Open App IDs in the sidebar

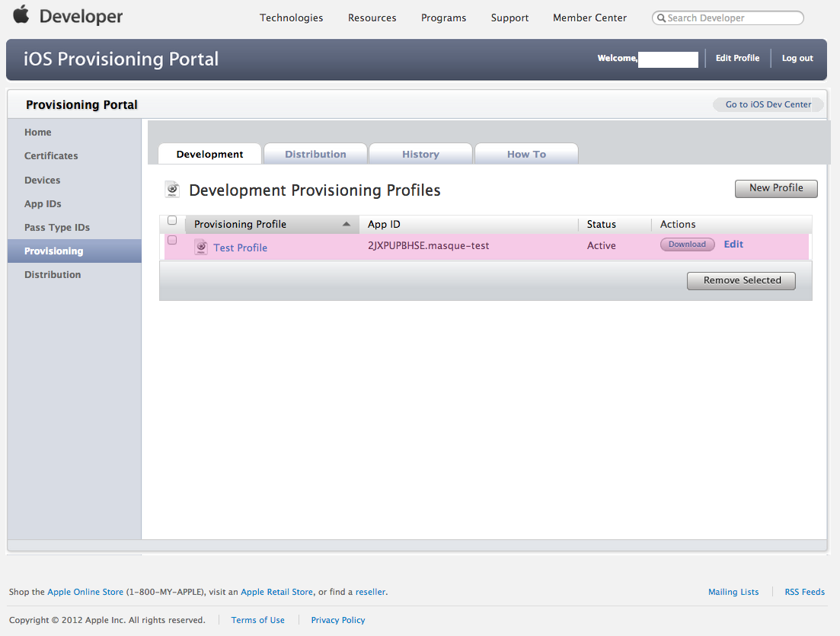pos(43,203)
